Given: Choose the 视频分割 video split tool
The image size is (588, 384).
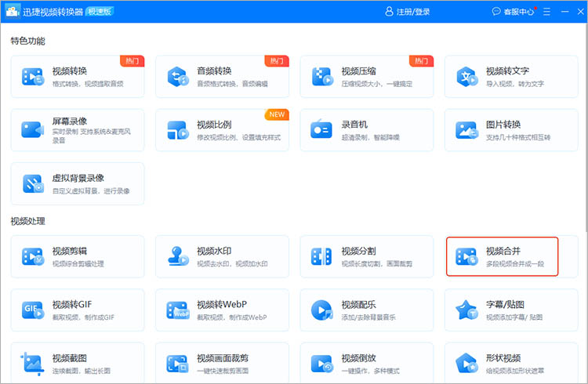Looking at the screenshot, I should (x=366, y=256).
